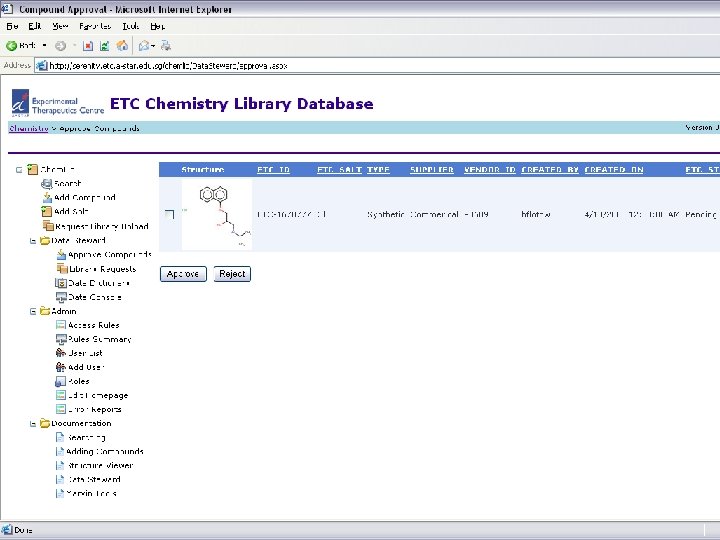
Task: Open the Adding Compounds documentation item
Action: tap(105, 451)
